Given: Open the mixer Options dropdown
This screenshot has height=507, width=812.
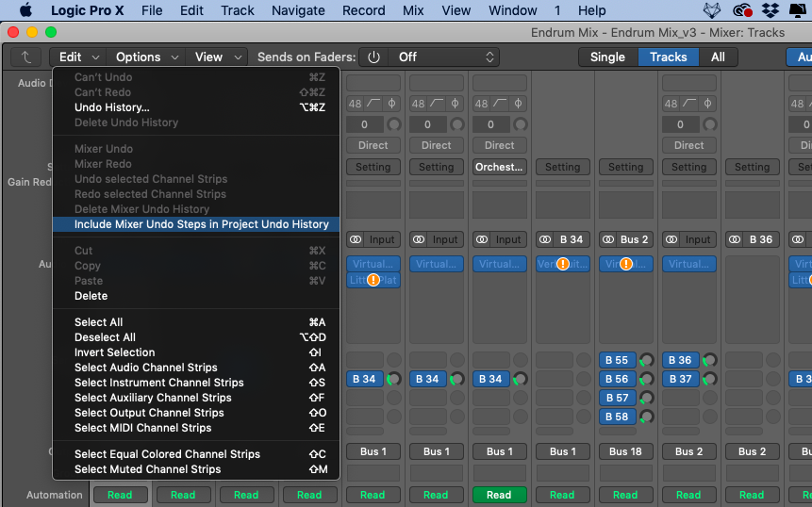Looking at the screenshot, I should coord(147,57).
